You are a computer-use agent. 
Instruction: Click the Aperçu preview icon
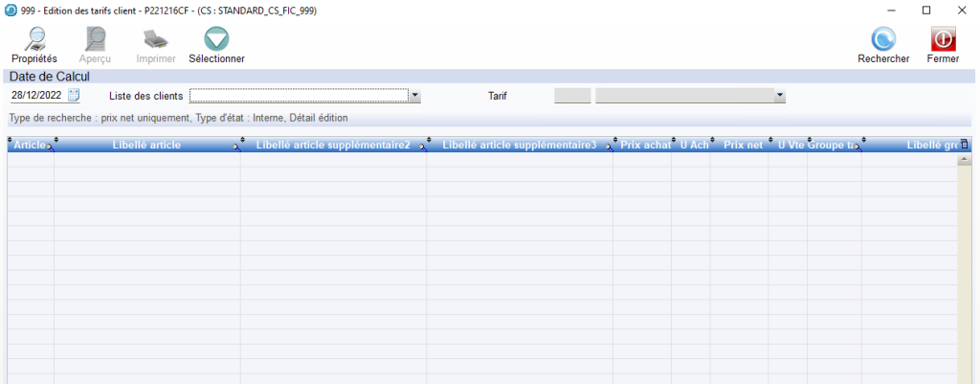(96, 39)
